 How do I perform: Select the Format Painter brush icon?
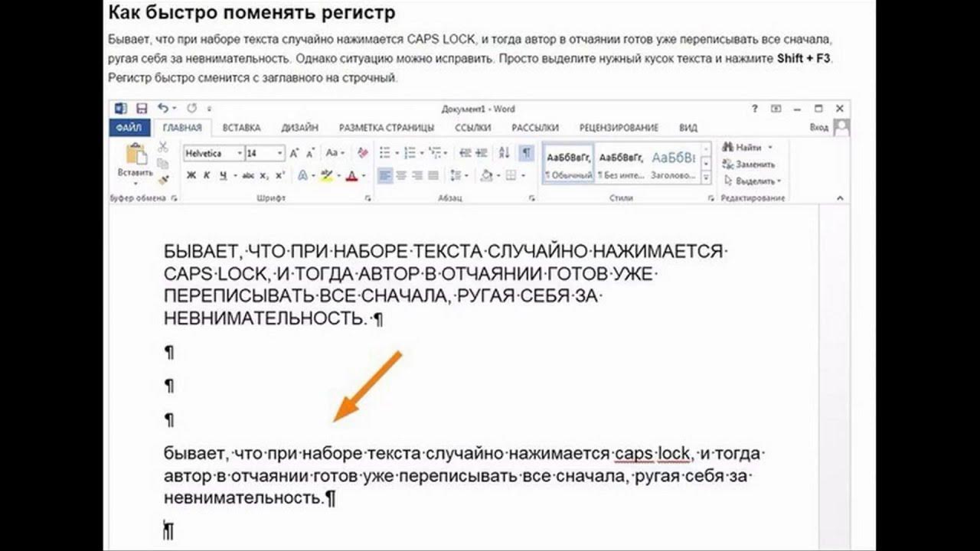pos(163,181)
